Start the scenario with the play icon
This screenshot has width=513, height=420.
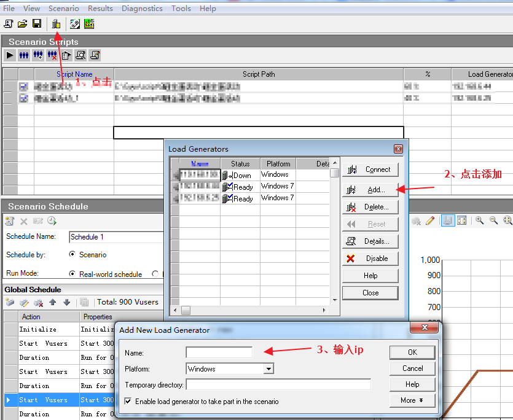pos(10,55)
